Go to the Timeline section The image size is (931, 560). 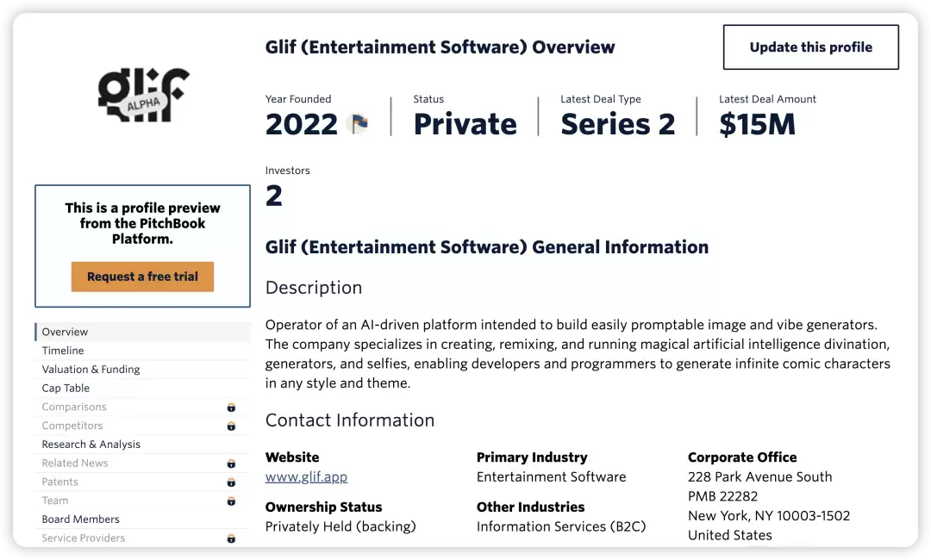point(142,351)
